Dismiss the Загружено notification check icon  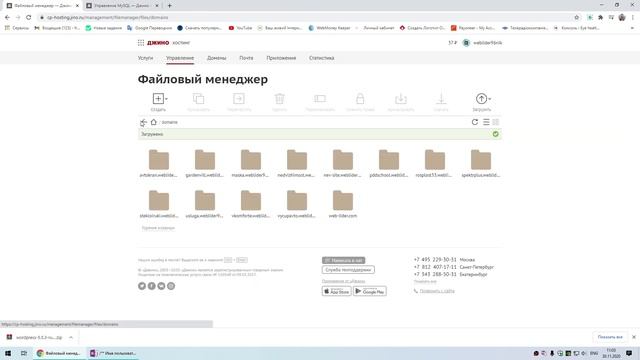(x=496, y=134)
